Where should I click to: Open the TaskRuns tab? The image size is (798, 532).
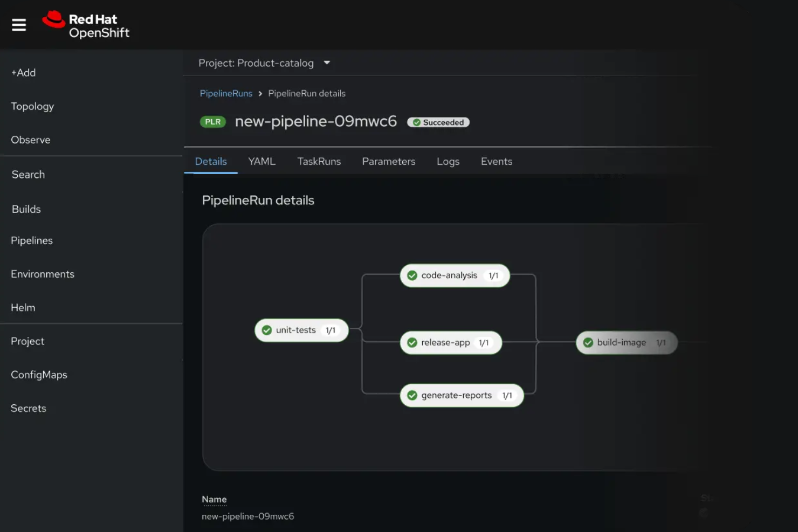pyautogui.click(x=319, y=161)
